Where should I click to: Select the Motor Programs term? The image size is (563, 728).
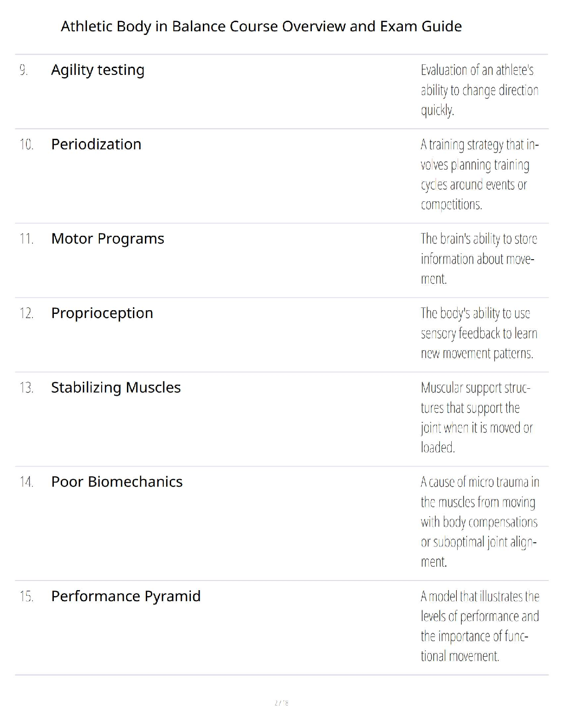(108, 239)
